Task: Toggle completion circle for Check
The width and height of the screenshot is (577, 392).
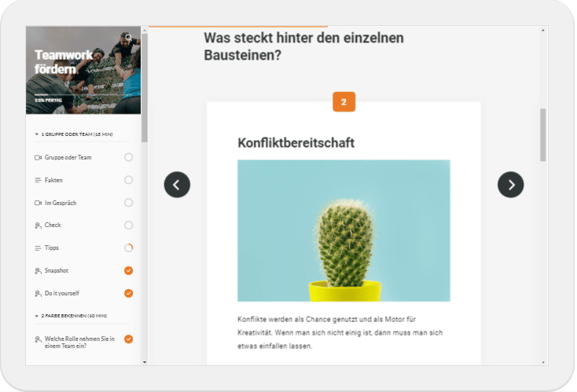Action: (128, 225)
